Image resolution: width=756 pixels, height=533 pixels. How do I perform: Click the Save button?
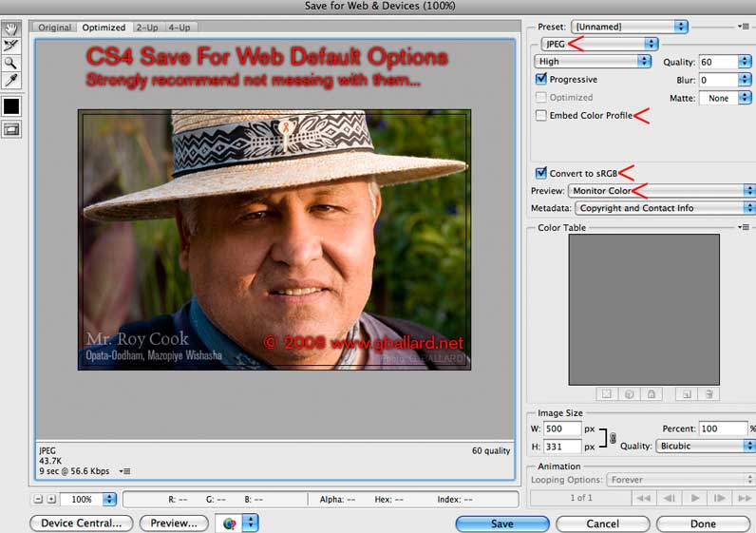coord(501,523)
